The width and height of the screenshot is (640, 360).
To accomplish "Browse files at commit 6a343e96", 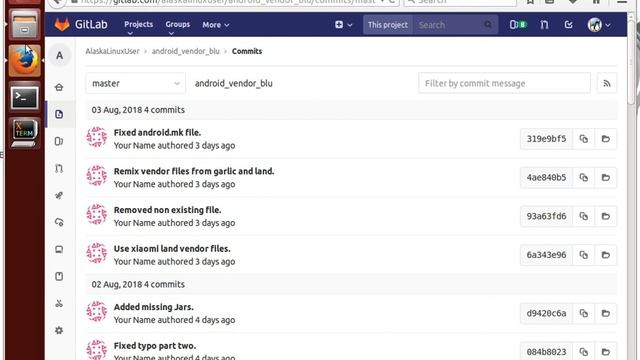I will 606,255.
